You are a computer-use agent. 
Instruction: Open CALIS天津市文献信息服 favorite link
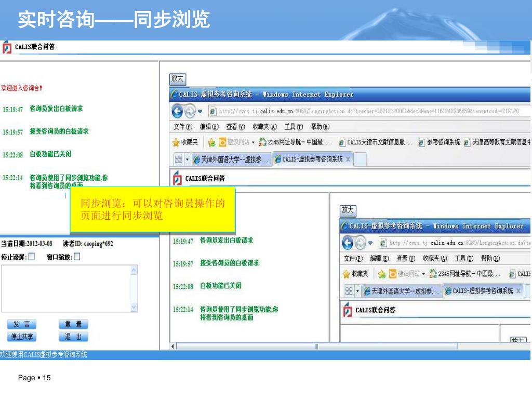pyautogui.click(x=376, y=142)
